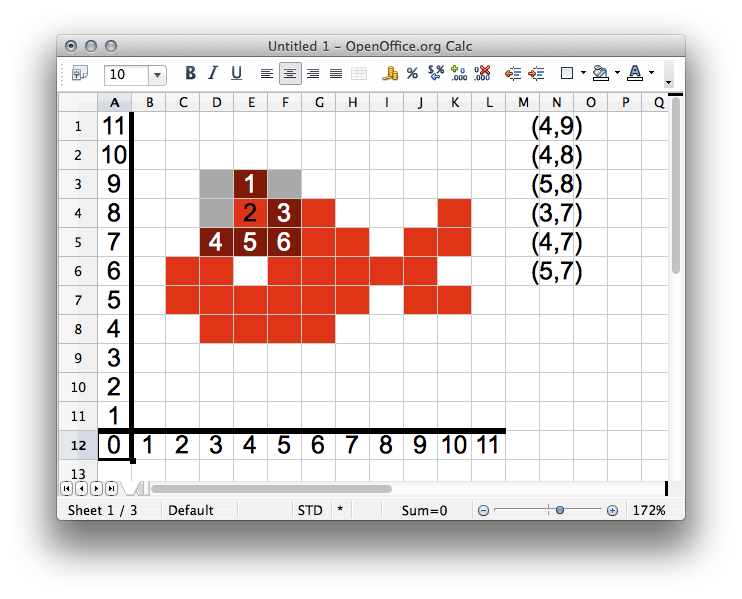The height and width of the screenshot is (599, 742).
Task: Select column A header
Action: click(115, 102)
